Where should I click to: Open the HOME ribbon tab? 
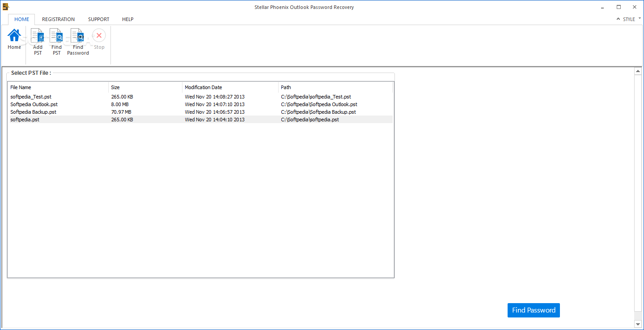pyautogui.click(x=21, y=19)
